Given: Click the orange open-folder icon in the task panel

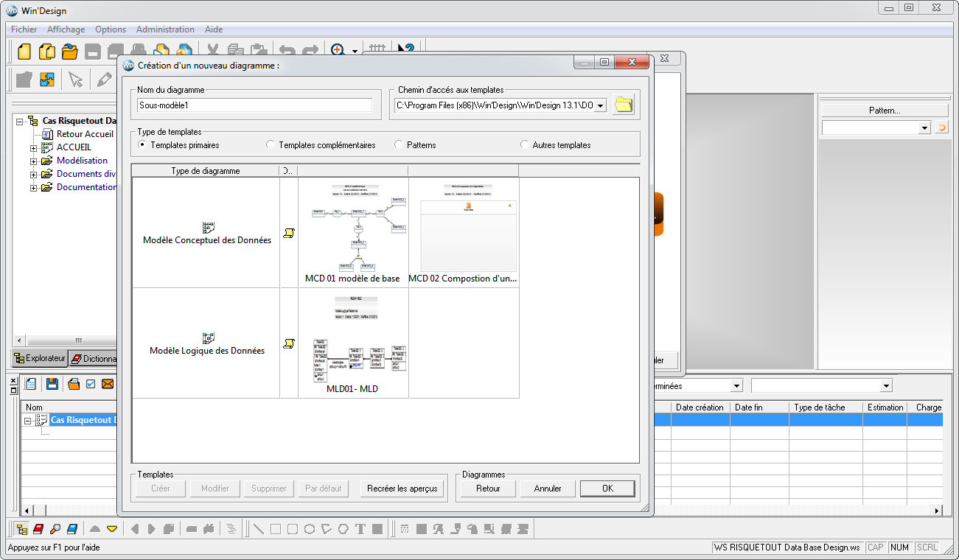Looking at the screenshot, I should 74,384.
